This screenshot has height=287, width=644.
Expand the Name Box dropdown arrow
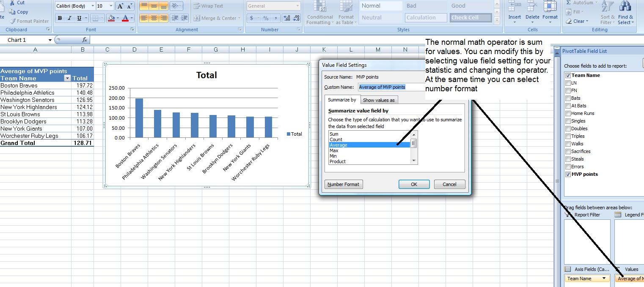coord(50,40)
